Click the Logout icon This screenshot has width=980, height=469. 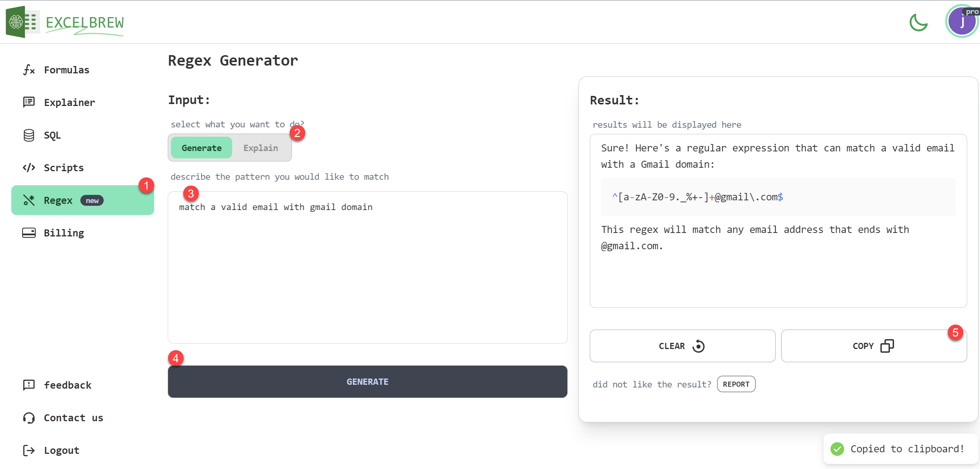(29, 450)
